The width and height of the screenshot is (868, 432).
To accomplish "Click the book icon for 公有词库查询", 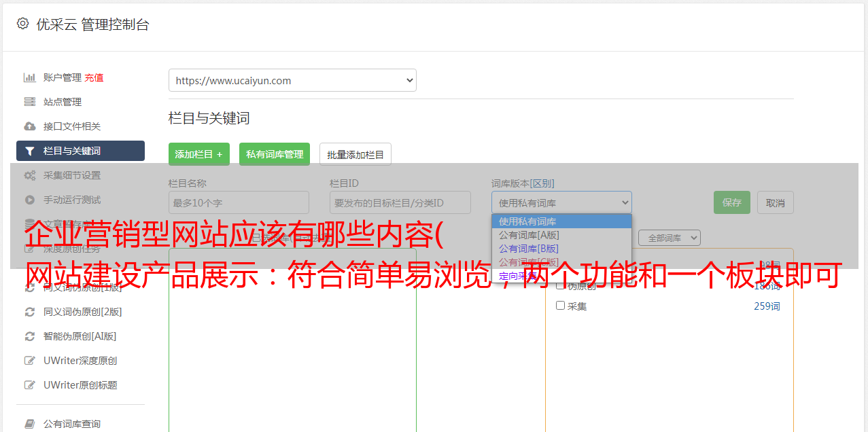I will (30, 424).
